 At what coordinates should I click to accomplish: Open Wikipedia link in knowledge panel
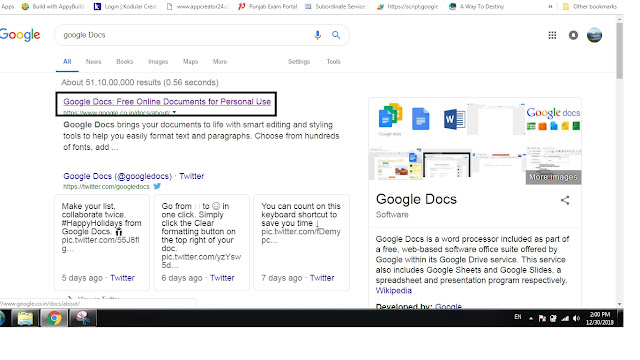[393, 291]
